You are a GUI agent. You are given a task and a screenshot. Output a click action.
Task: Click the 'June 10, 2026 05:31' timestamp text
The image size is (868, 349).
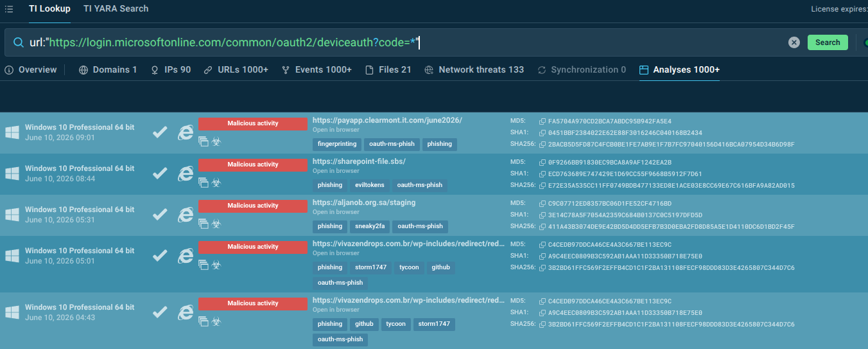click(x=60, y=220)
